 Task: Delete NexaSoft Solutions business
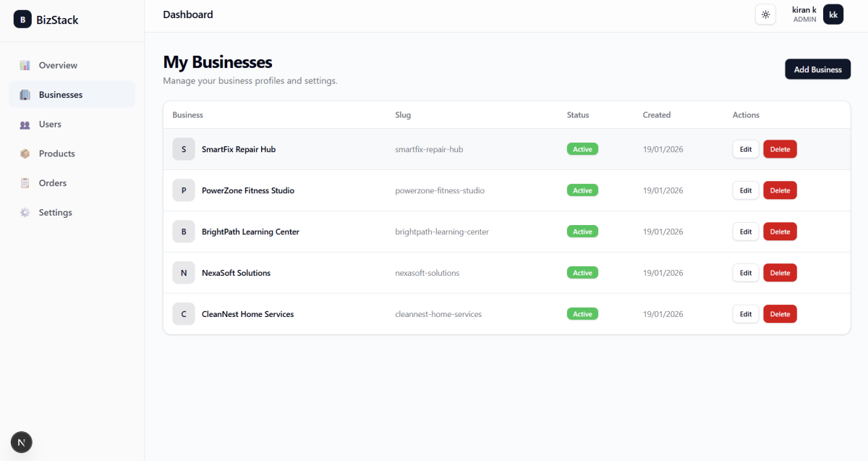[780, 273]
